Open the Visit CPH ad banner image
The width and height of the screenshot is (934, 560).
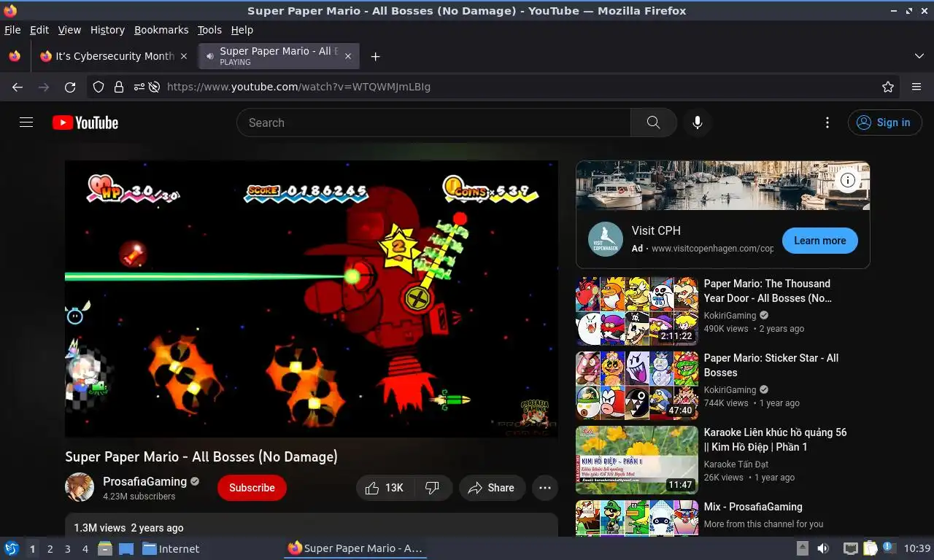[x=723, y=185]
